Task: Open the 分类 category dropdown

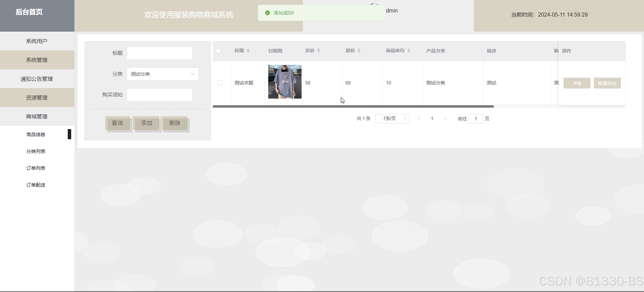Action: pyautogui.click(x=162, y=74)
